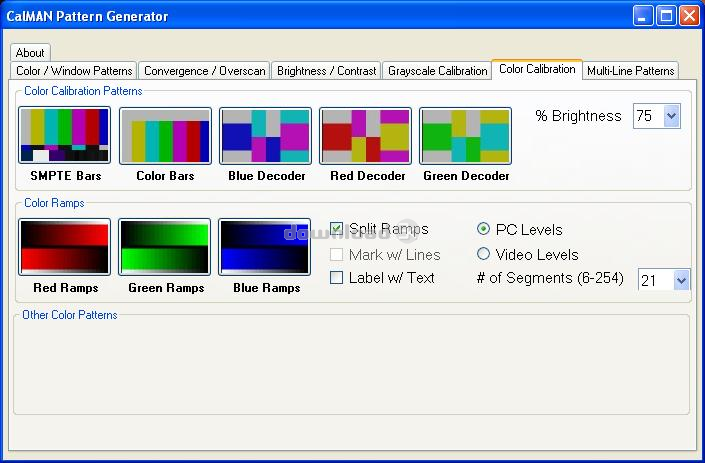Screen dimensions: 705x463
Task: Open the % Brightness dropdown arrow
Action: pyautogui.click(x=672, y=116)
